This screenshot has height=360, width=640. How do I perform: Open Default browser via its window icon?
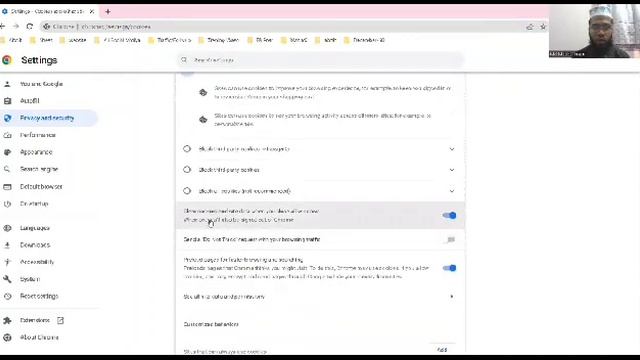(7, 187)
